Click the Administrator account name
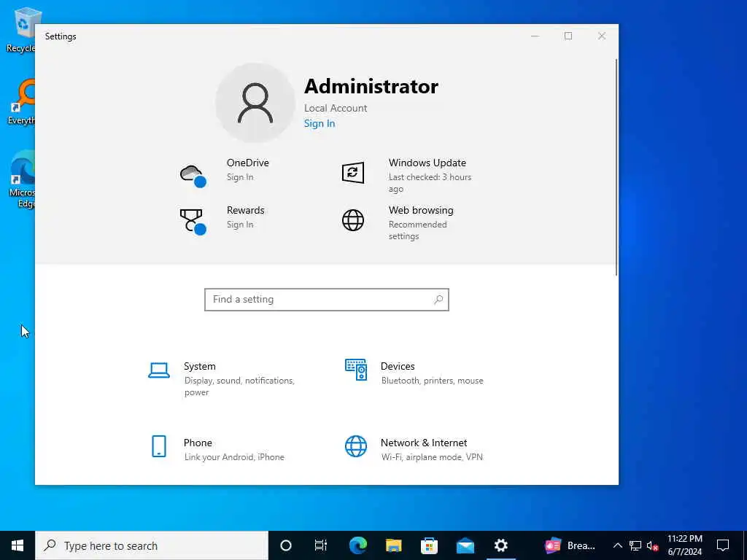Image resolution: width=747 pixels, height=560 pixels. pyautogui.click(x=371, y=87)
